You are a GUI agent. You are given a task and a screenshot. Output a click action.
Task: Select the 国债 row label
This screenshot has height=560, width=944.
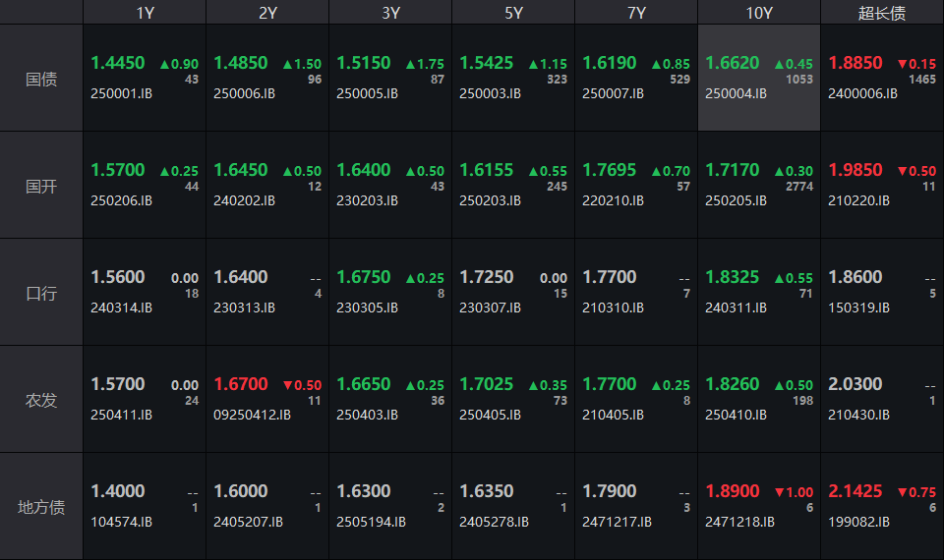41,79
